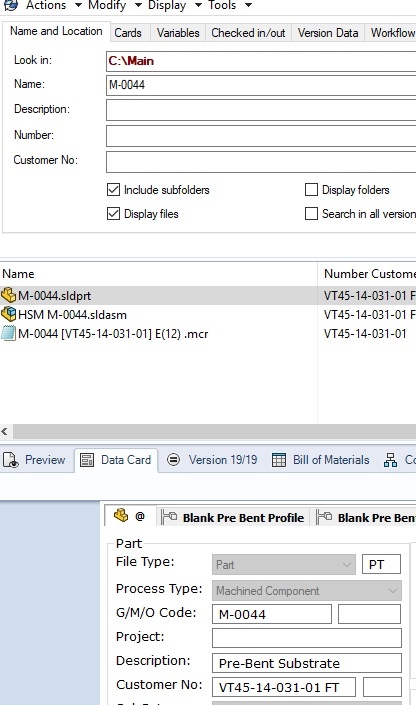
Task: Switch to the Variables tab
Action: coord(178,33)
